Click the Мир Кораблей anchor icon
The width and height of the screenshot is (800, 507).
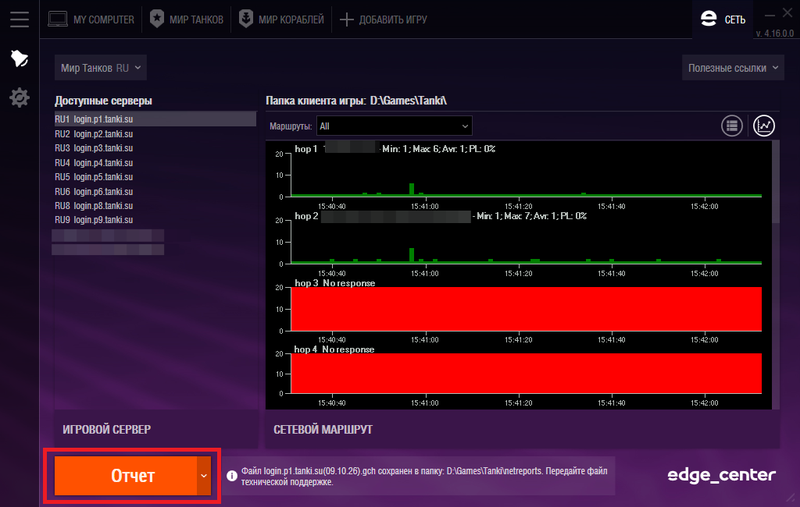(x=246, y=19)
